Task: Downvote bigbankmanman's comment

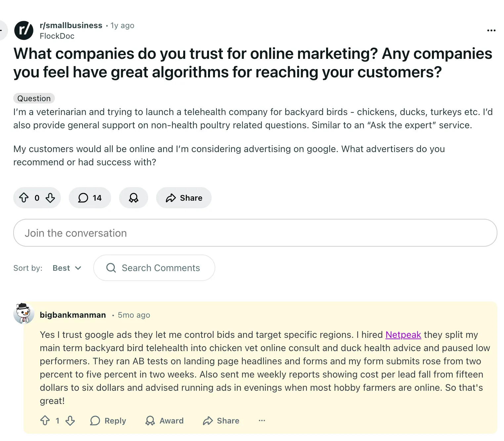Action: (x=70, y=421)
